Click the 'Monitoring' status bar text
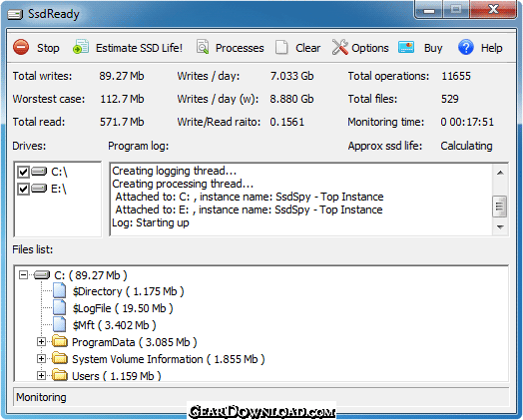 coord(41,397)
